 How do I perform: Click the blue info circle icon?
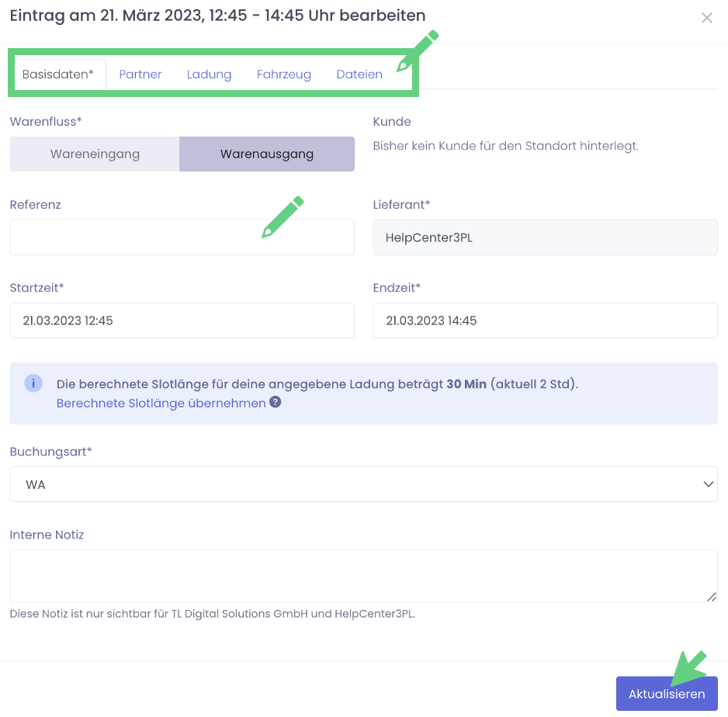(x=33, y=383)
